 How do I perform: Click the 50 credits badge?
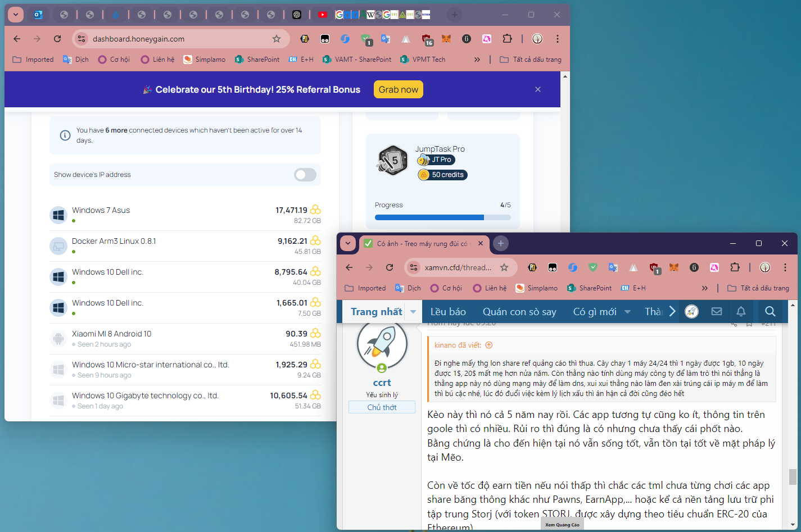442,175
